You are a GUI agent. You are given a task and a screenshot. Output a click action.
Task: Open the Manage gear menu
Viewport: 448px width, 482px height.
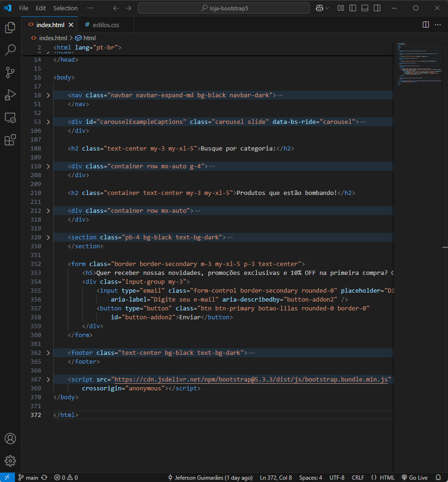click(10, 461)
